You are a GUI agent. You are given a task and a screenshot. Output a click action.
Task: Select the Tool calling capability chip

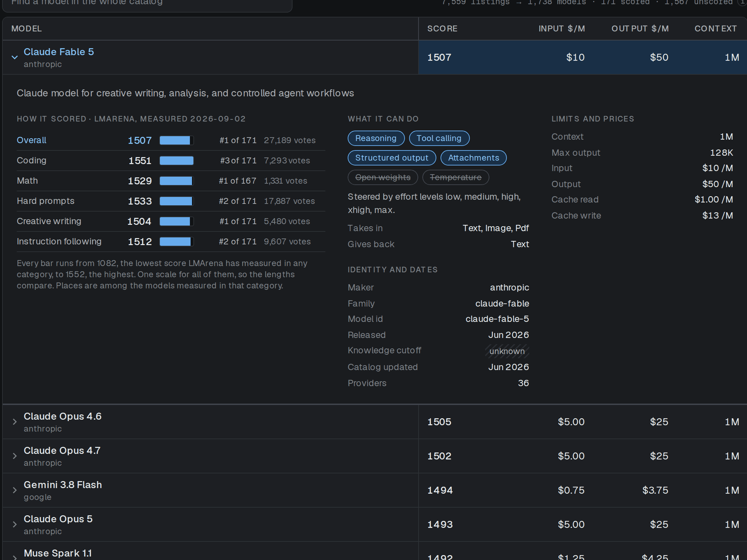pos(439,138)
